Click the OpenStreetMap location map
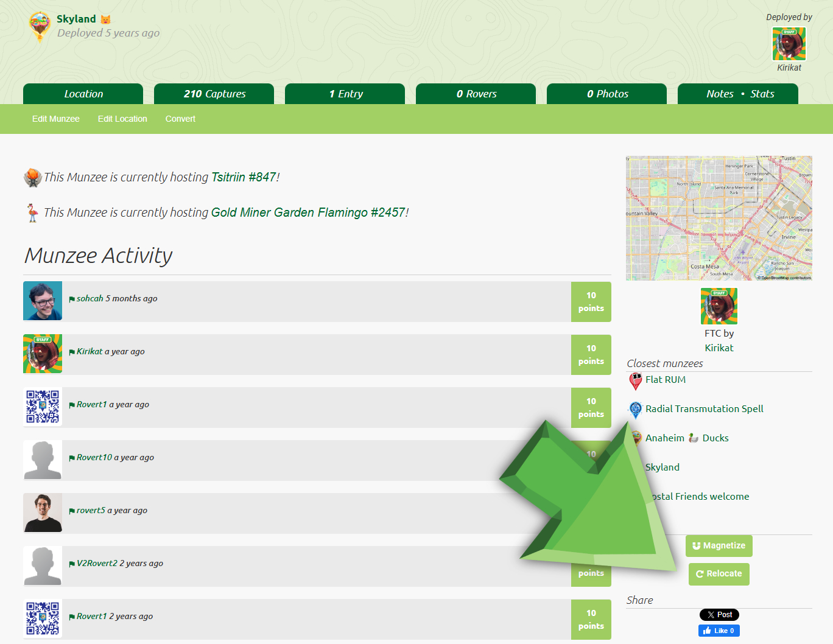833x644 pixels. (719, 218)
